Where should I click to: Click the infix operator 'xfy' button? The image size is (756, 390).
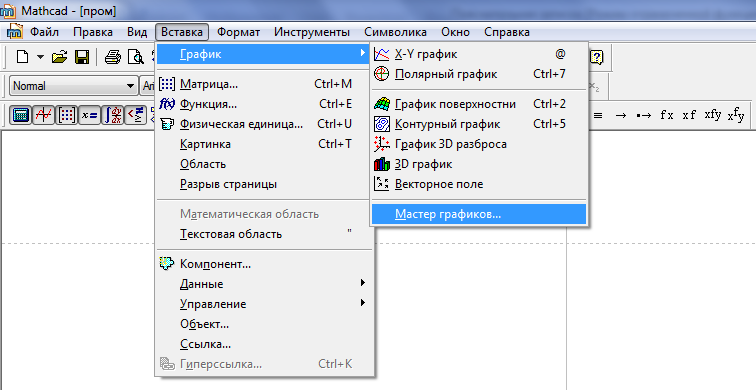[713, 115]
